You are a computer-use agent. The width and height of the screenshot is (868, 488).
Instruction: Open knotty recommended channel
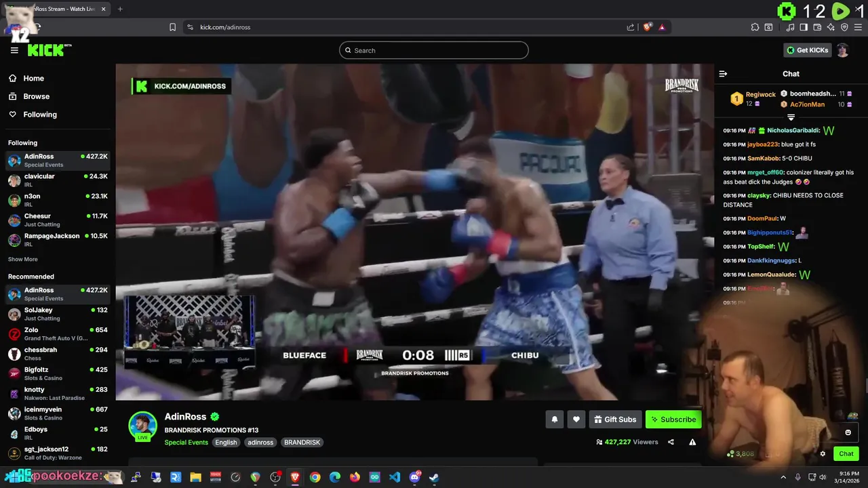[x=58, y=393]
